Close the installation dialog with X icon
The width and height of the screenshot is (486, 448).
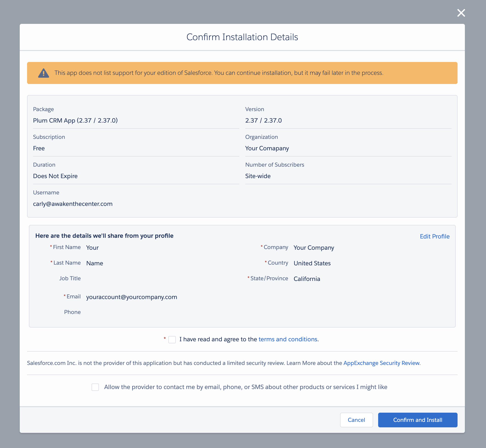pyautogui.click(x=461, y=13)
